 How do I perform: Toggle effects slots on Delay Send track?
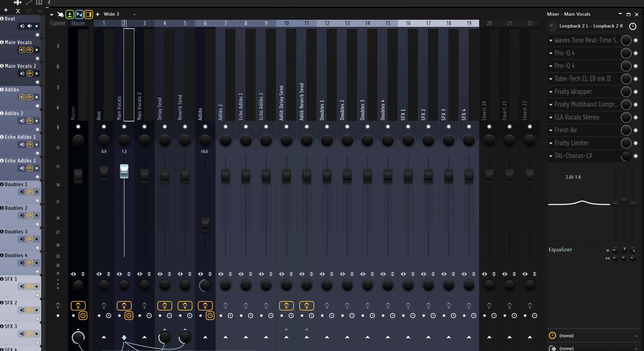[x=165, y=306]
